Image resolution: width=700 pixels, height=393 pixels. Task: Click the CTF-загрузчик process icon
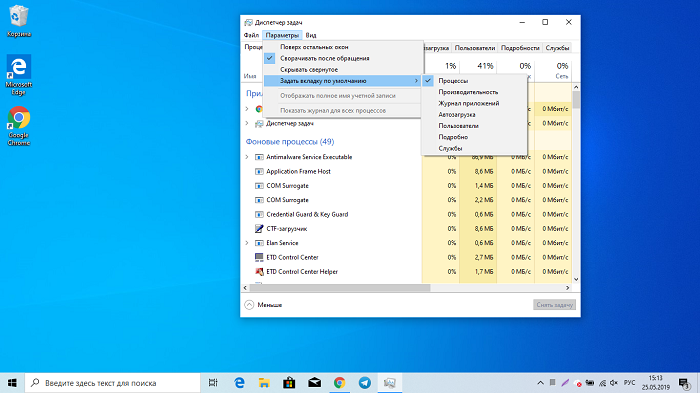click(259, 229)
